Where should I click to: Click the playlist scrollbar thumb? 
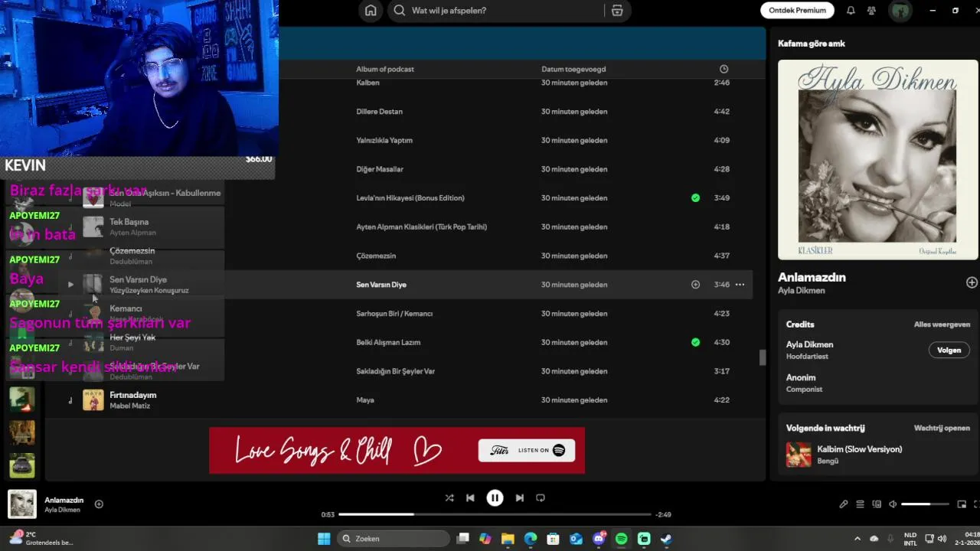pyautogui.click(x=762, y=357)
